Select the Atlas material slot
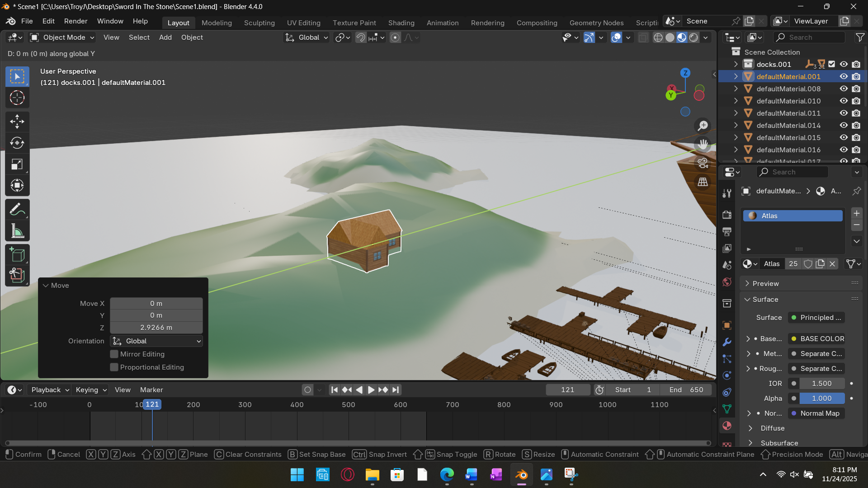 point(793,216)
